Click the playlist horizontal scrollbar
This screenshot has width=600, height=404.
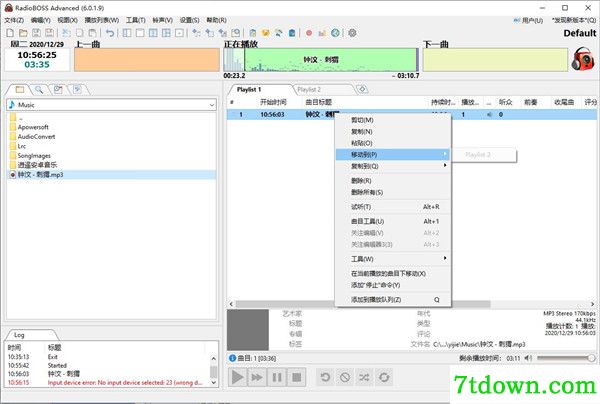(x=363, y=304)
